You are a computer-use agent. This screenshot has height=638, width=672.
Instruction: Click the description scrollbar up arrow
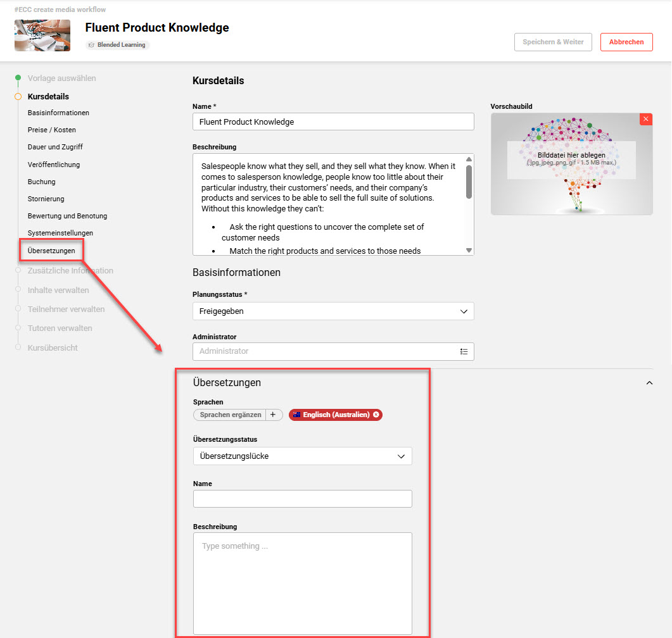(469, 159)
